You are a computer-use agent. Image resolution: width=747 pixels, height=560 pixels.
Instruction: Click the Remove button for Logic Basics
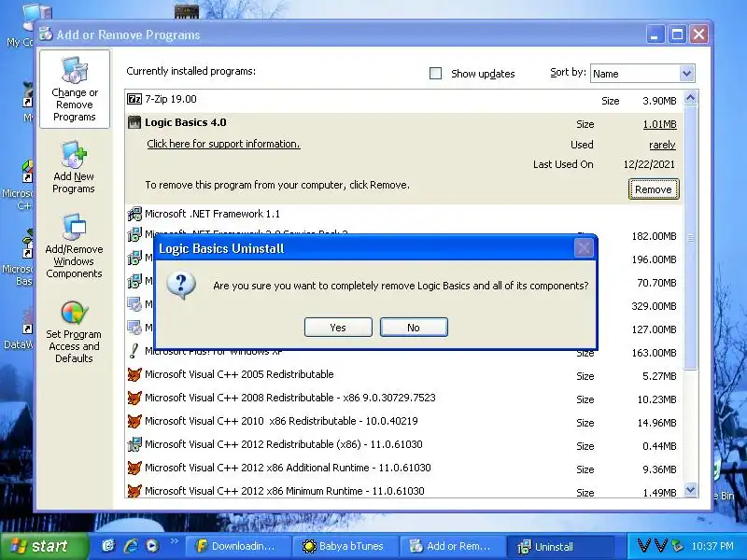click(653, 189)
